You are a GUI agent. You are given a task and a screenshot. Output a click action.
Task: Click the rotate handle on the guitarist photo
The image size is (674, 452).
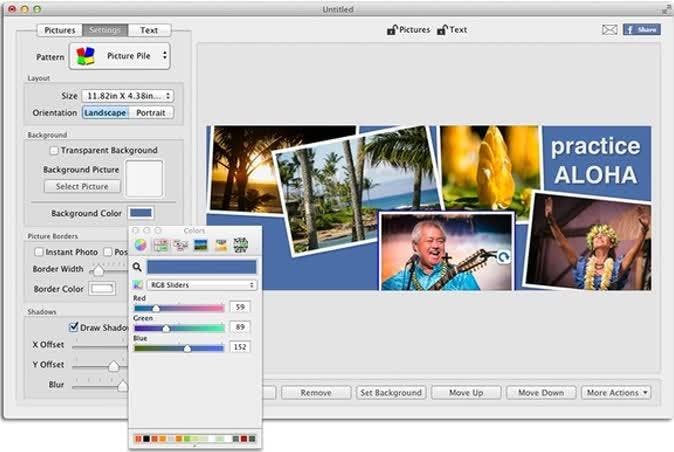tap(503, 257)
